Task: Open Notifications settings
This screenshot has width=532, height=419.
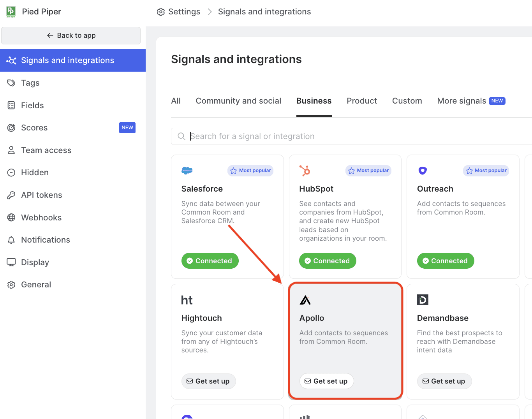Action: (x=73, y=240)
